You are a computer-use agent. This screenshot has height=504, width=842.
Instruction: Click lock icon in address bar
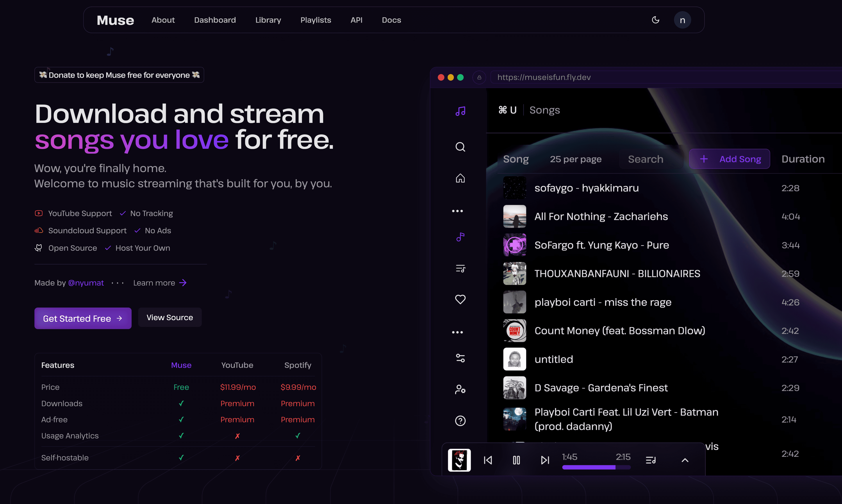click(x=479, y=77)
